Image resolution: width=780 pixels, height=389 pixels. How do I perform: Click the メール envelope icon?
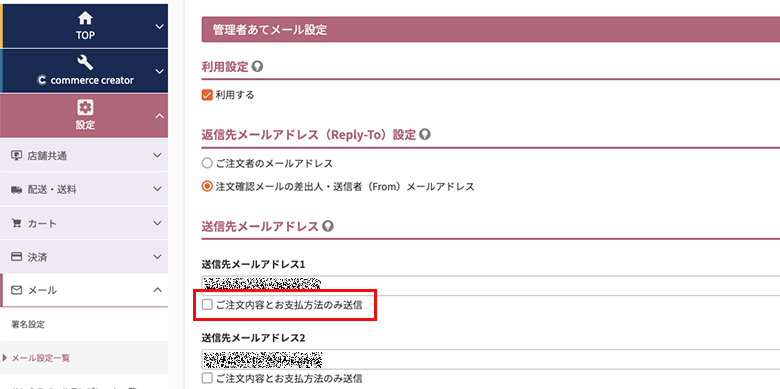(x=16, y=290)
